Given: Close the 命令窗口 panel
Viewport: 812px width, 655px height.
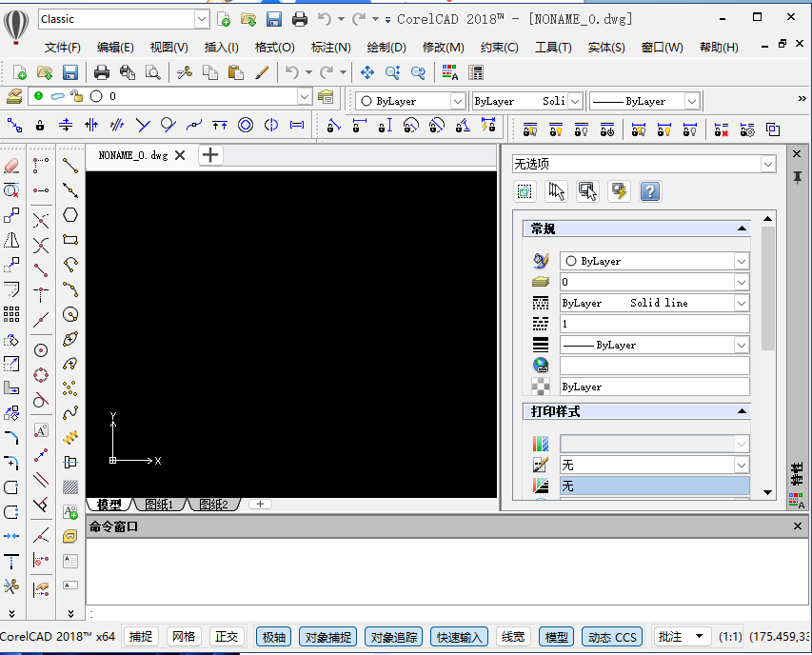Looking at the screenshot, I should click(x=798, y=526).
